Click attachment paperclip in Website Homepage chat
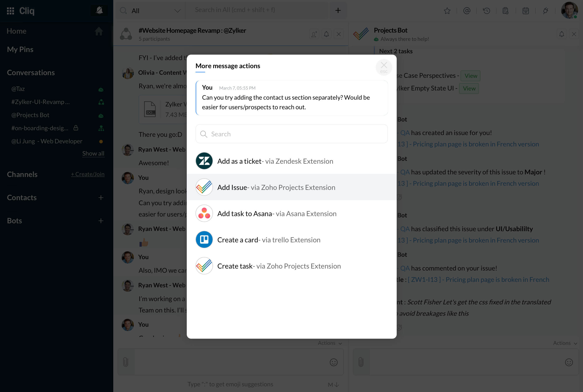The image size is (583, 392). click(x=126, y=362)
